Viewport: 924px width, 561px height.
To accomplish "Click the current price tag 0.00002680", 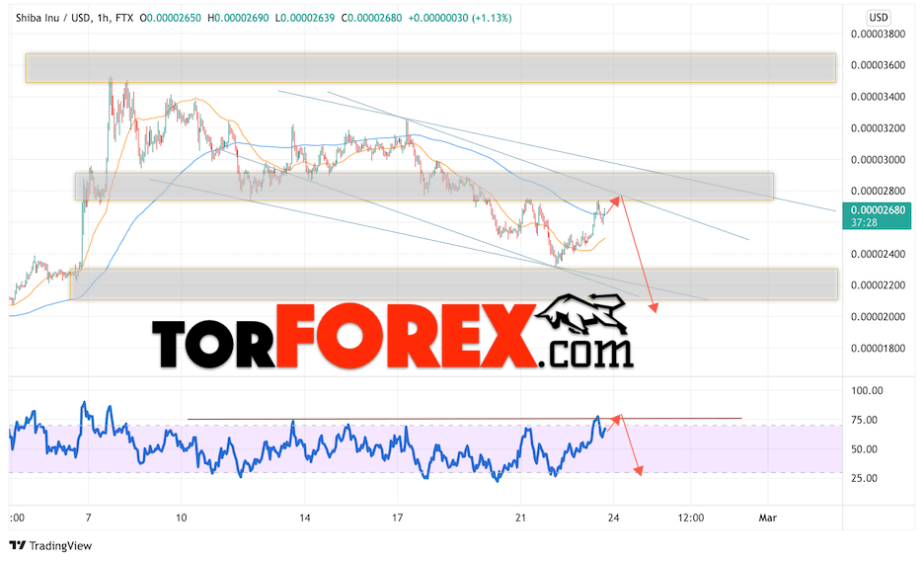I will (x=878, y=209).
